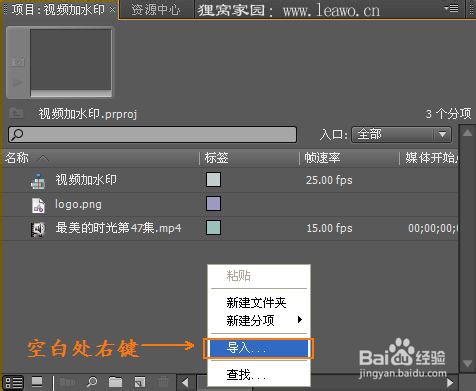The height and width of the screenshot is (391, 476).
Task: Open the Find magnifier in bottom toolbar
Action: click(x=92, y=382)
